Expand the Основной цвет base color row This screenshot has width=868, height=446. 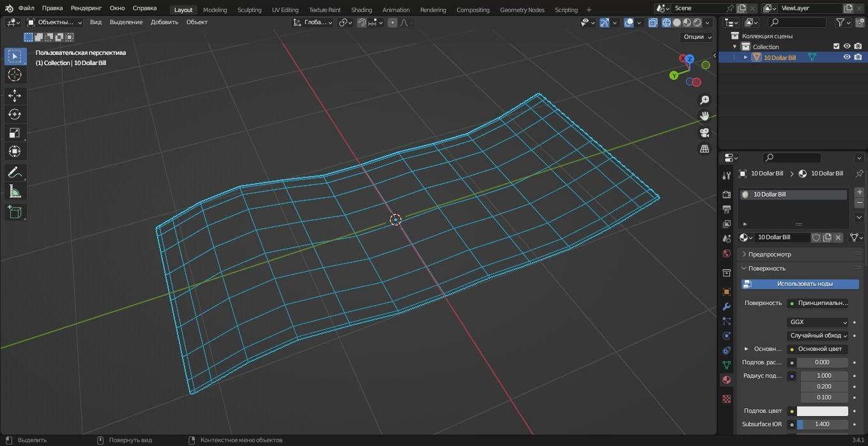(x=746, y=349)
